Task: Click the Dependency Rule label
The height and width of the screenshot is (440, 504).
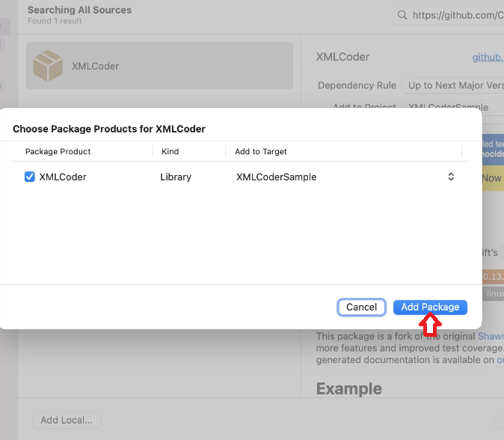Action: [x=357, y=85]
